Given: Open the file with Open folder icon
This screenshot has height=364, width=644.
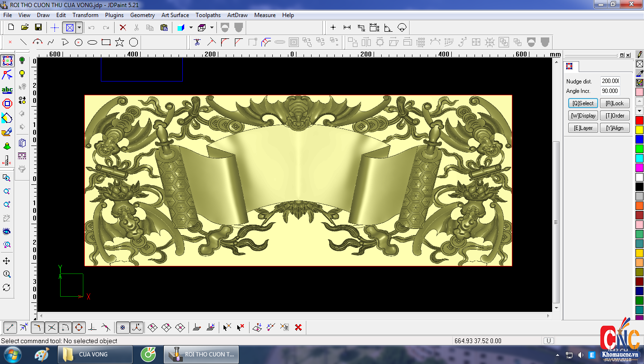Looking at the screenshot, I should tap(25, 27).
